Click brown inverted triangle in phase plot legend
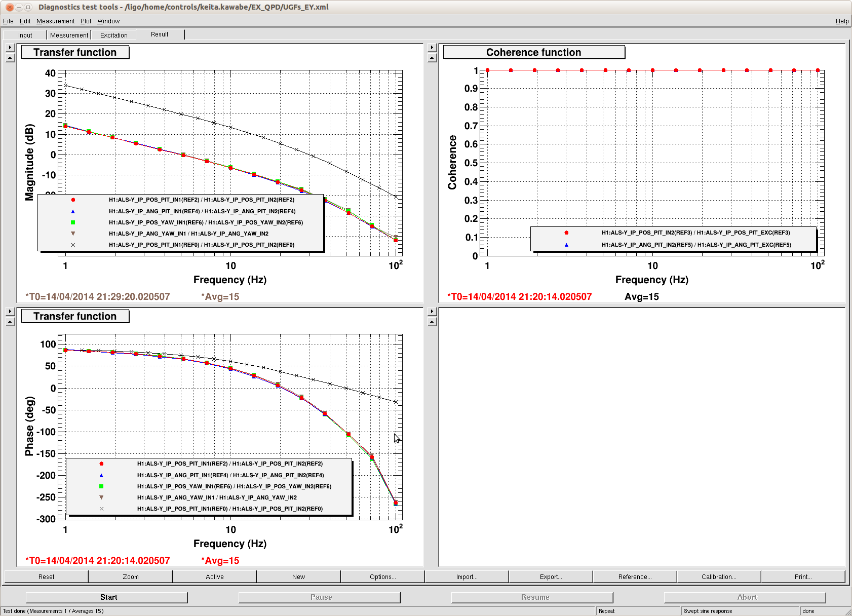This screenshot has width=852, height=616. pos(101,497)
